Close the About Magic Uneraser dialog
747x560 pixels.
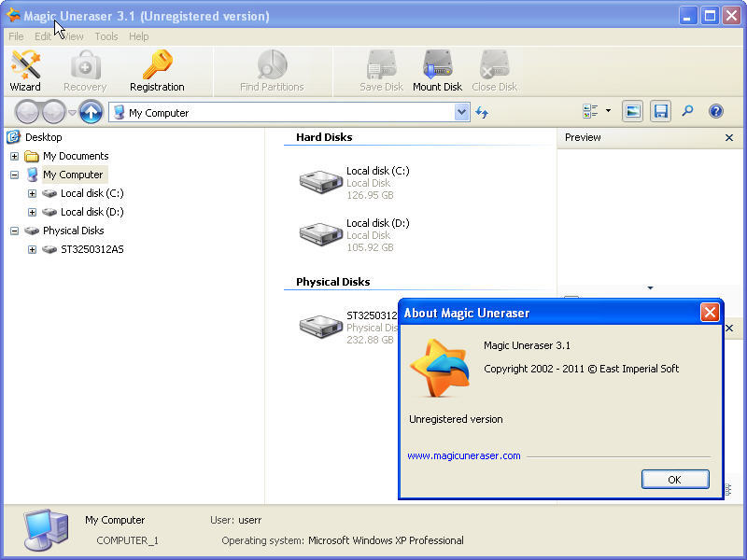pos(710,313)
